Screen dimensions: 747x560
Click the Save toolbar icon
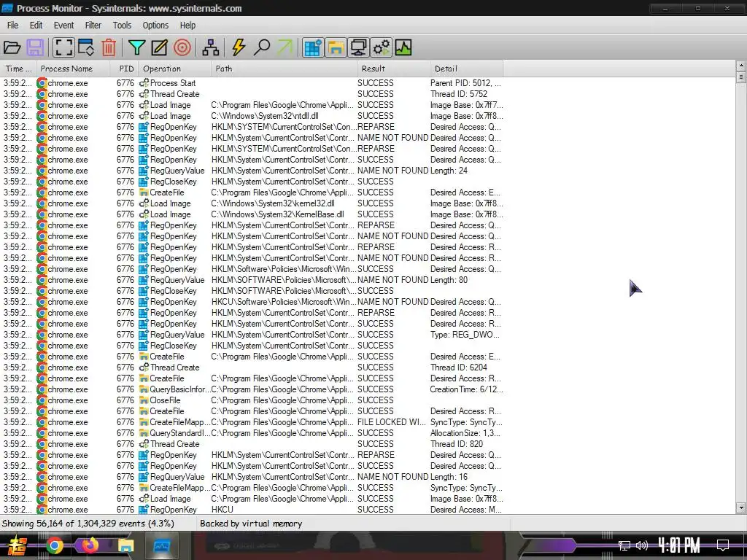pyautogui.click(x=35, y=47)
